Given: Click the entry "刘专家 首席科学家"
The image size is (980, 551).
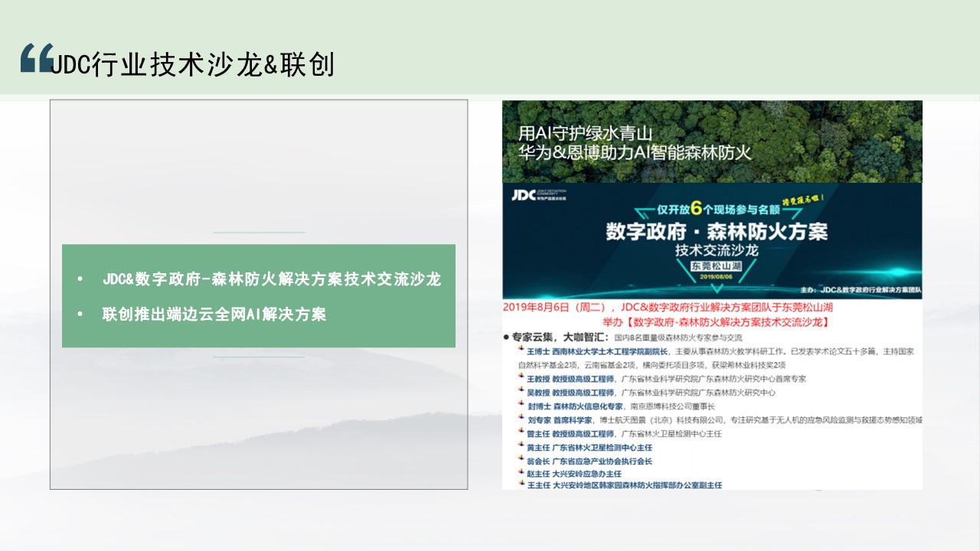Looking at the screenshot, I should pyautogui.click(x=559, y=420).
